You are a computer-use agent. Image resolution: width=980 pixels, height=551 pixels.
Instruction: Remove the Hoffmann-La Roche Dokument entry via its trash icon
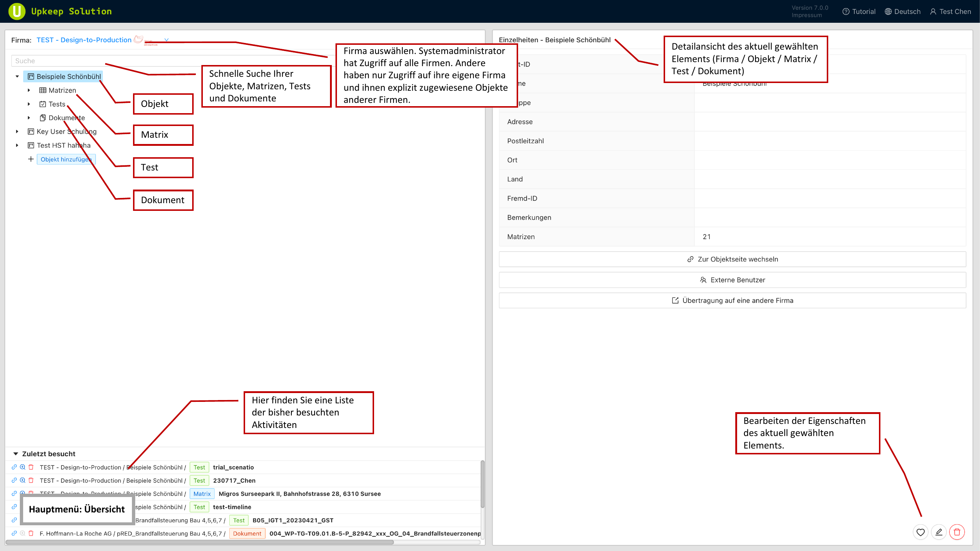(x=31, y=533)
